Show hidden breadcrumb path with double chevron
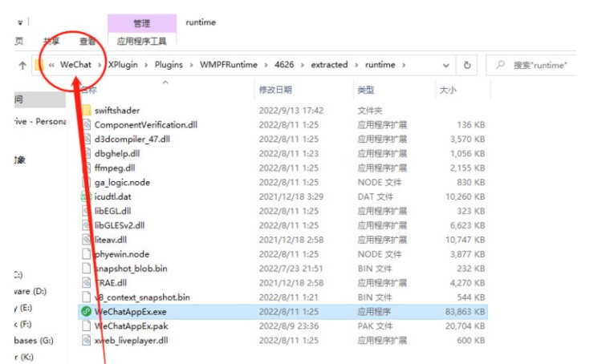 51,65
